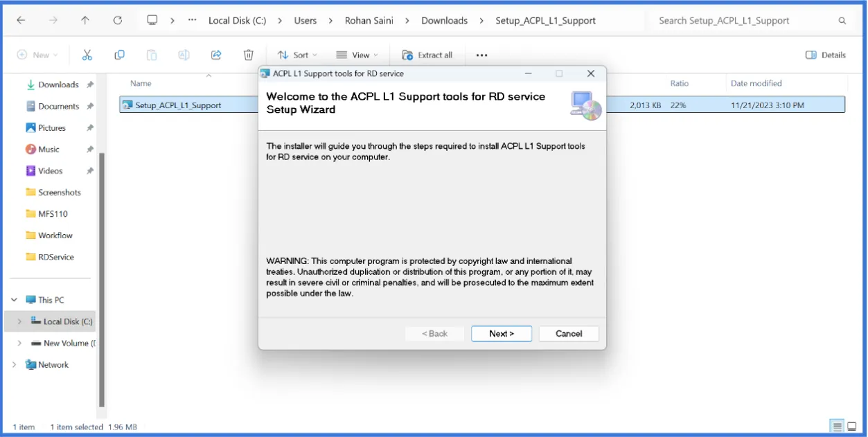
Task: Switch to details list view icon
Action: click(837, 426)
